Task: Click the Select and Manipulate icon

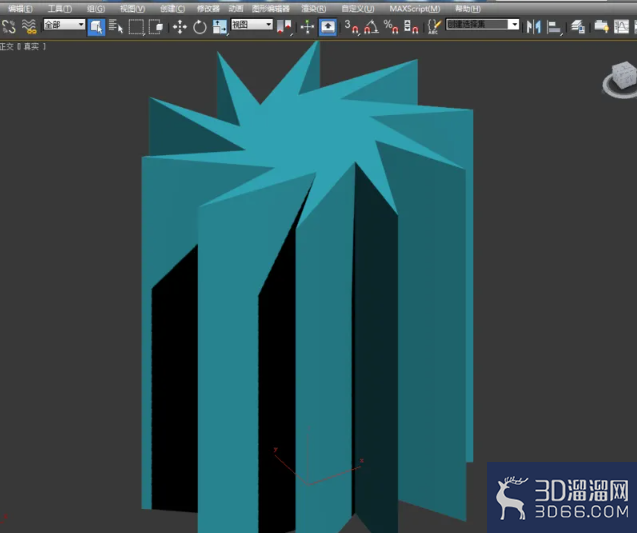Action: coord(308,27)
